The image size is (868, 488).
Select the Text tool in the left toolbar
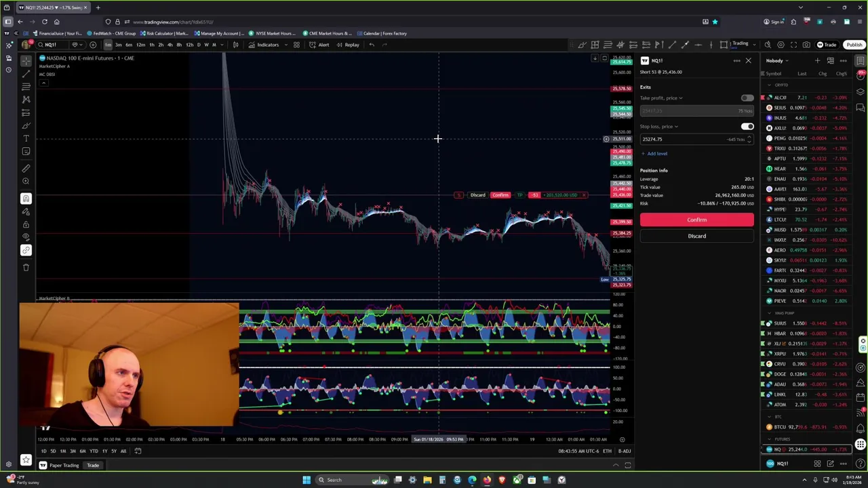tap(26, 138)
